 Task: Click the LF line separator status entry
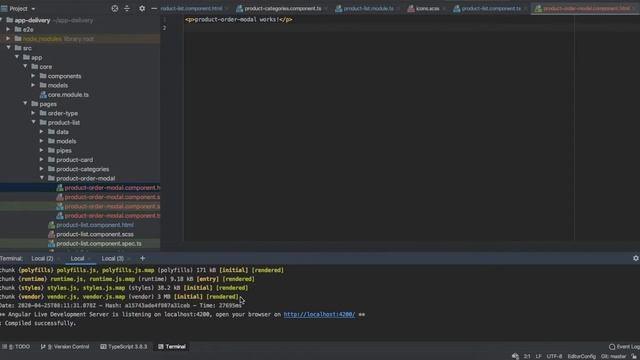[x=538, y=357]
